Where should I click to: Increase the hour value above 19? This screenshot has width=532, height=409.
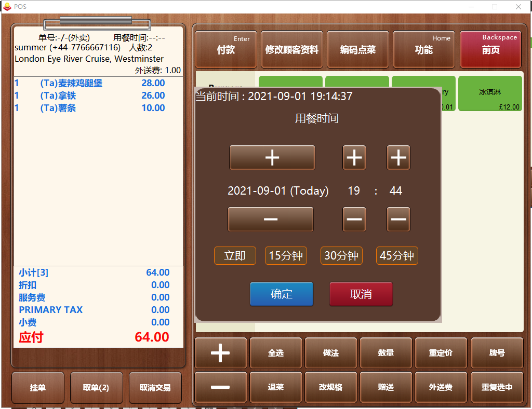pos(354,158)
